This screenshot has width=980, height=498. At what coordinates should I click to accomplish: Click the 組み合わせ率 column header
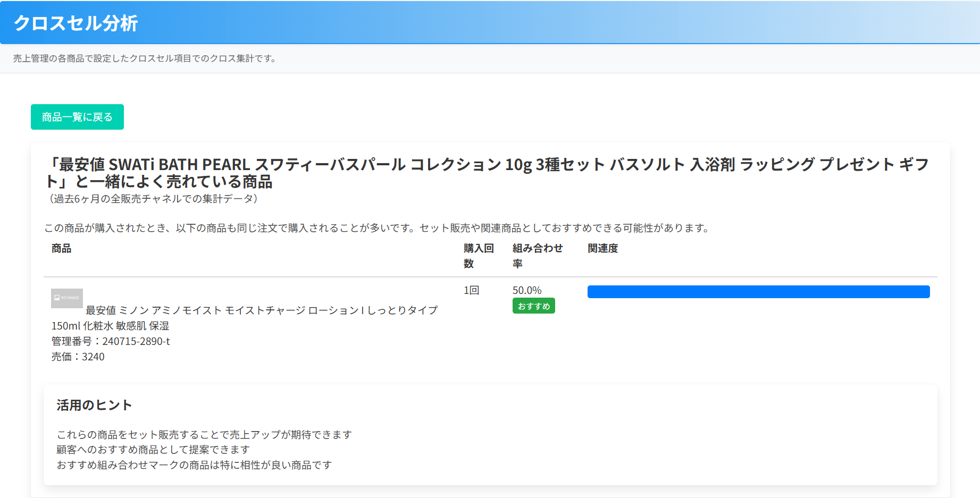(x=537, y=256)
